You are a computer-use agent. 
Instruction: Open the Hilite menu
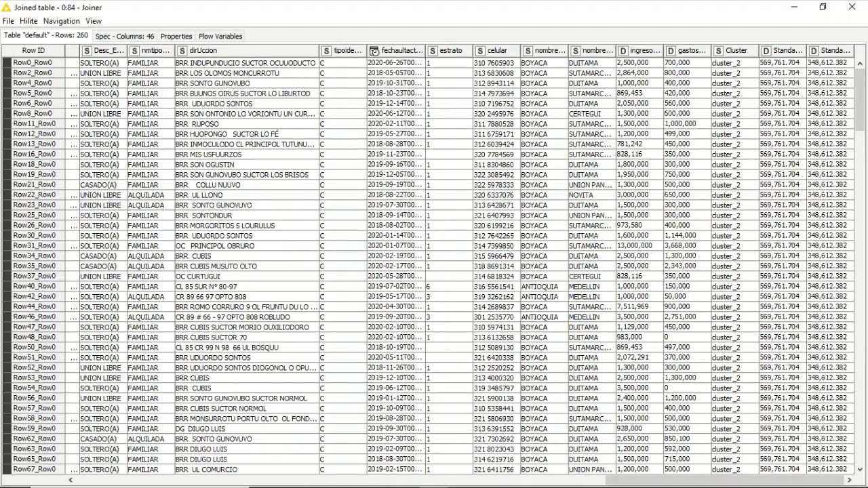[x=28, y=21]
